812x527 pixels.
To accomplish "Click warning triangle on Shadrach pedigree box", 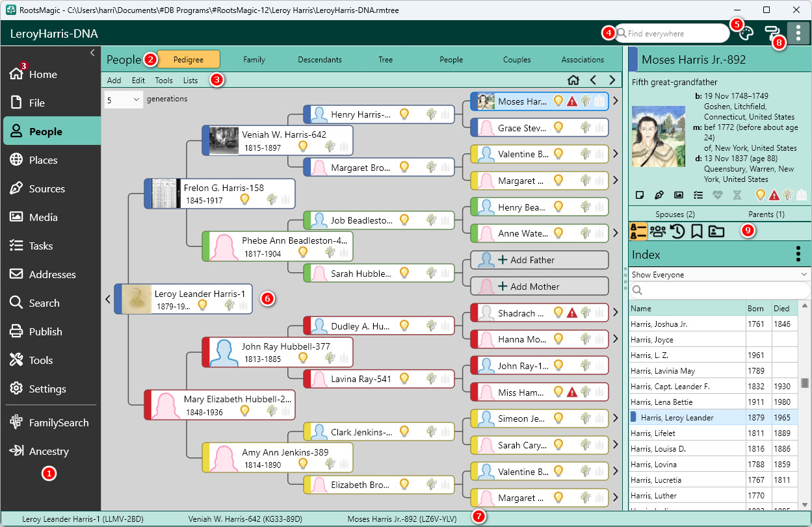I will (572, 313).
